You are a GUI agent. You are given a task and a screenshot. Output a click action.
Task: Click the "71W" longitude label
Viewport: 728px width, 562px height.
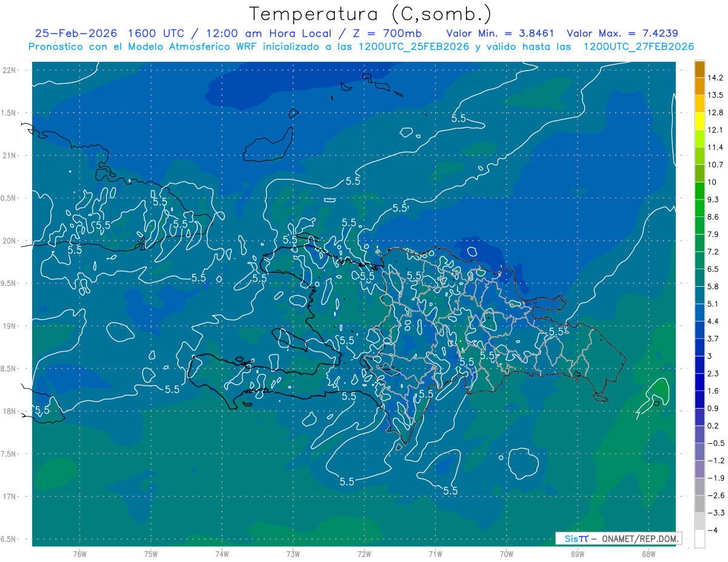[x=435, y=554]
